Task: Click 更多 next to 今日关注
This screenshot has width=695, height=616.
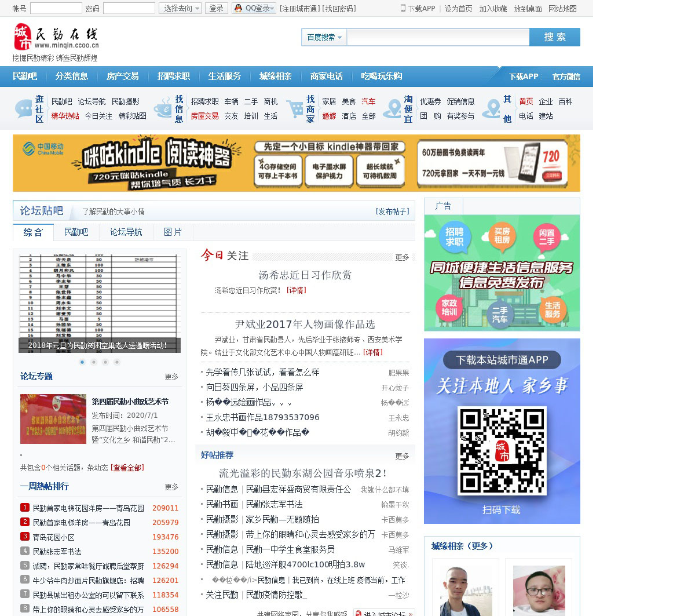Action: click(402, 257)
